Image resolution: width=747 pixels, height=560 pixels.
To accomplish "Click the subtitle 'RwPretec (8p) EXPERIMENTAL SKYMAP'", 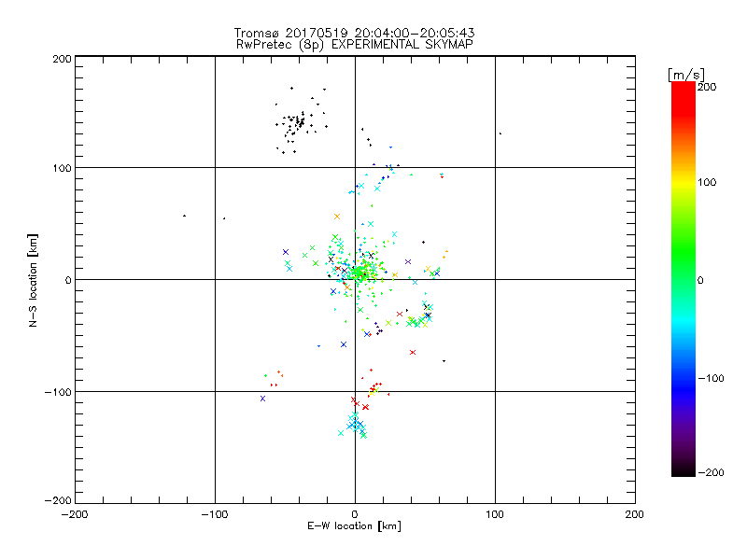I will [x=355, y=45].
